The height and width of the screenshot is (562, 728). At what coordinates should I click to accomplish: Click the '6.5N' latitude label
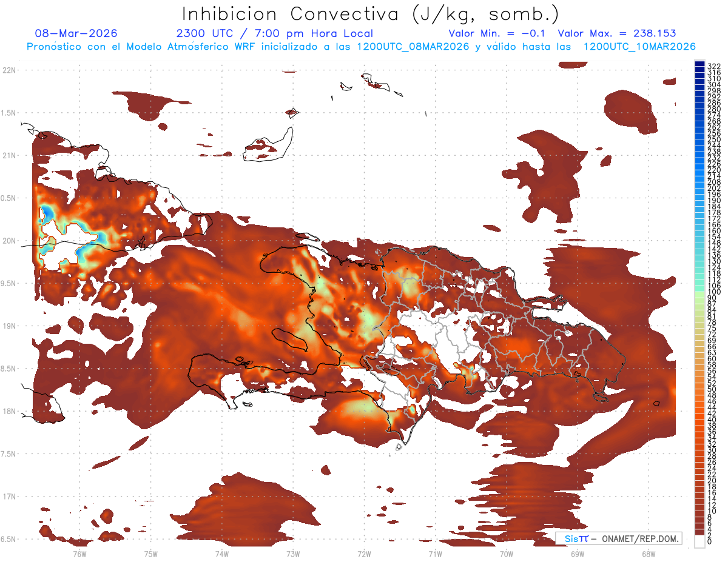click(x=9, y=539)
